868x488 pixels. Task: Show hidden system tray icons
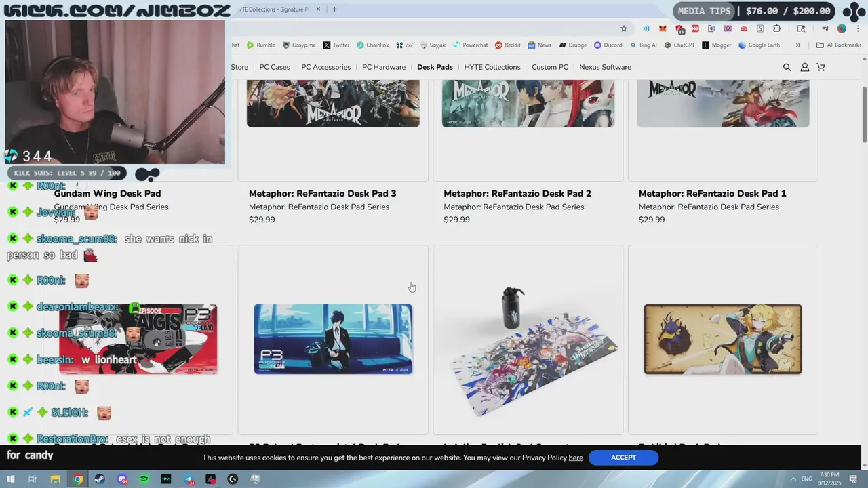[793, 479]
